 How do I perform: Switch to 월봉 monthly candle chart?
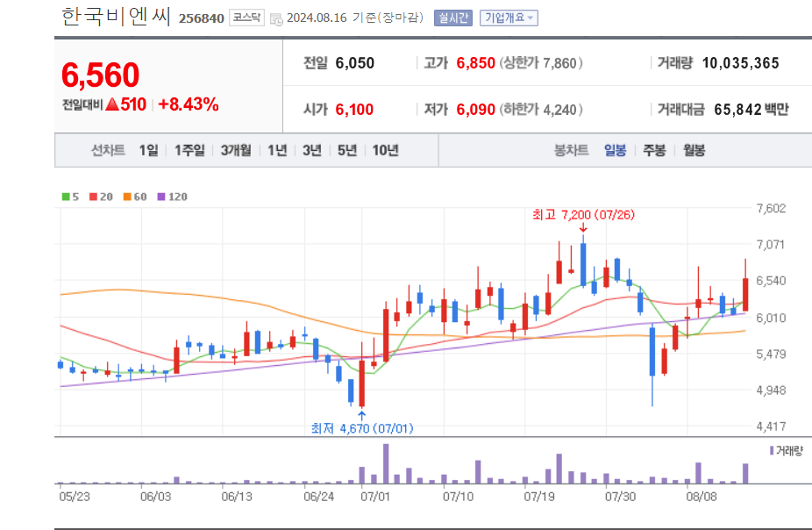pyautogui.click(x=694, y=150)
